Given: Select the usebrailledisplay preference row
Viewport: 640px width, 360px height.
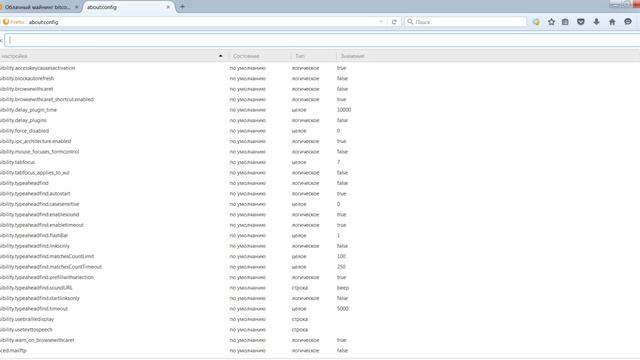Looking at the screenshot, I should (x=320, y=319).
